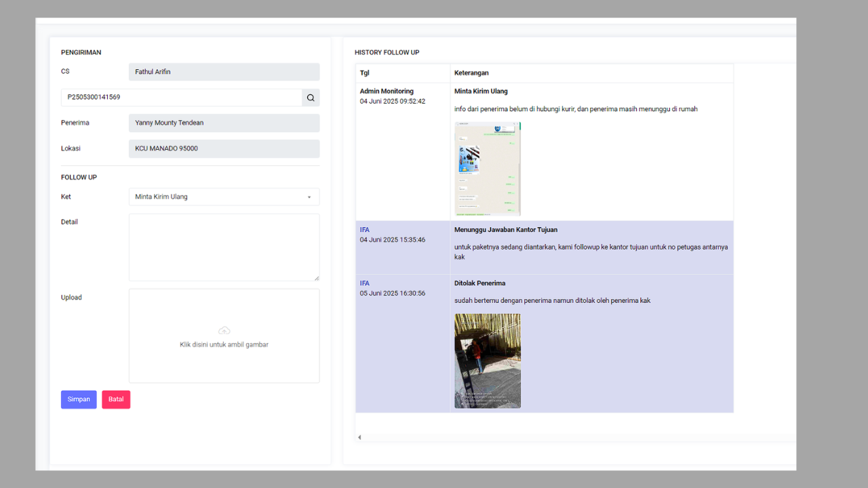This screenshot has height=488, width=868.
Task: Click the CS field showing Fathul Arifin
Action: click(224, 72)
